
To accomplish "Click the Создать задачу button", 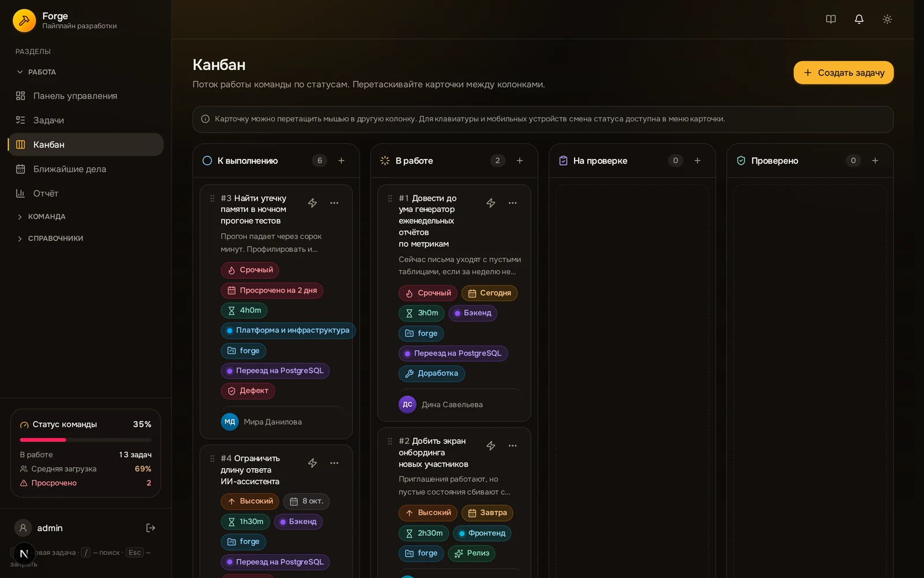I will 843,73.
